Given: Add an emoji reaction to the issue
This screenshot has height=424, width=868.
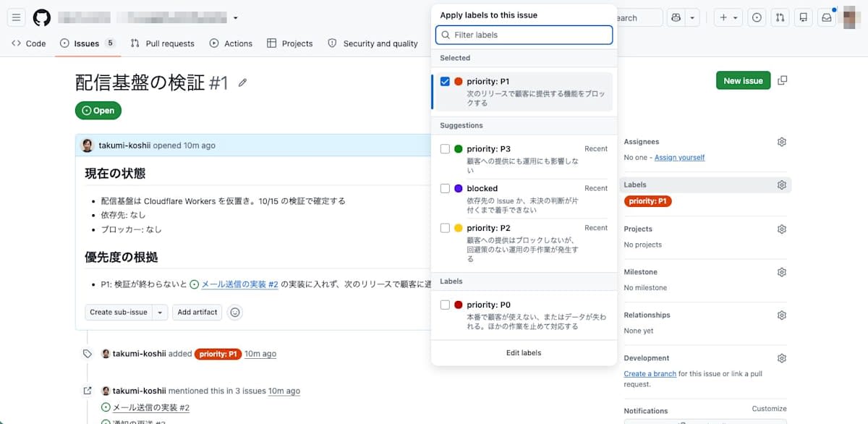Looking at the screenshot, I should (x=234, y=313).
